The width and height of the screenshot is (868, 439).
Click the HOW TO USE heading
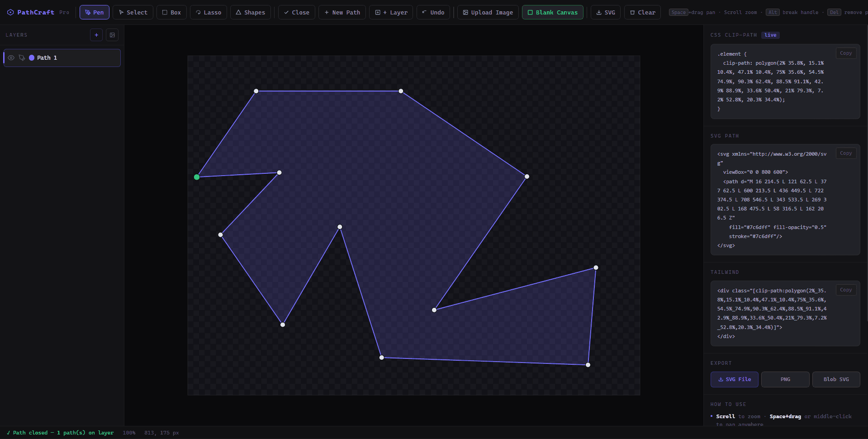[728, 404]
